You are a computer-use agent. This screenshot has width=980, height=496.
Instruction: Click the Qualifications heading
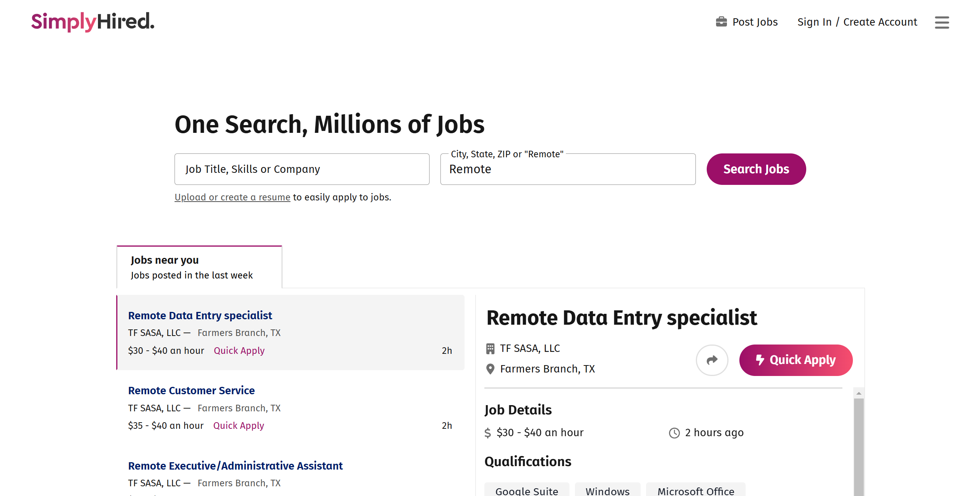pyautogui.click(x=528, y=461)
